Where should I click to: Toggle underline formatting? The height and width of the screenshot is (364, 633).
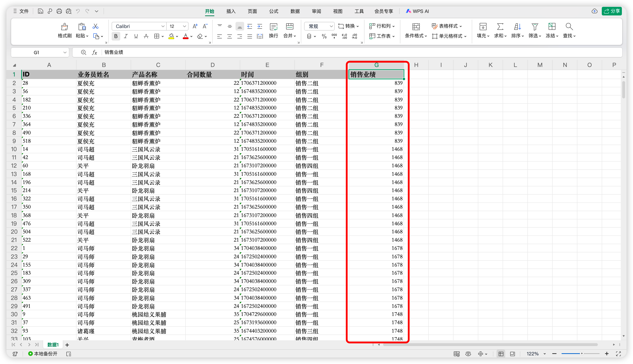[136, 36]
